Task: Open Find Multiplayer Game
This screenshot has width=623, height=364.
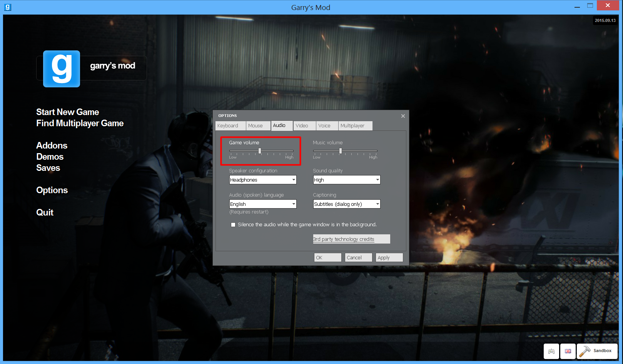Action: pyautogui.click(x=80, y=123)
